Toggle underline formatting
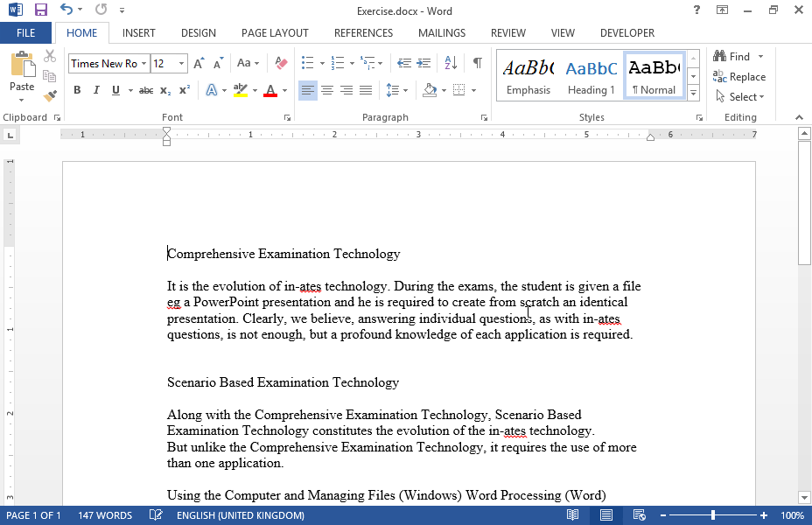Image resolution: width=812 pixels, height=525 pixels. (x=115, y=90)
